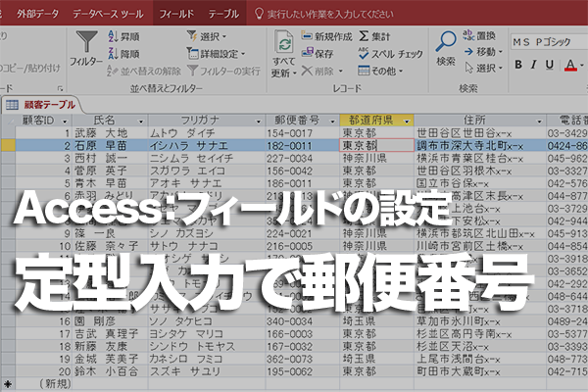Click the (新規) new record cell
The image size is (588, 392).
pyautogui.click(x=56, y=384)
